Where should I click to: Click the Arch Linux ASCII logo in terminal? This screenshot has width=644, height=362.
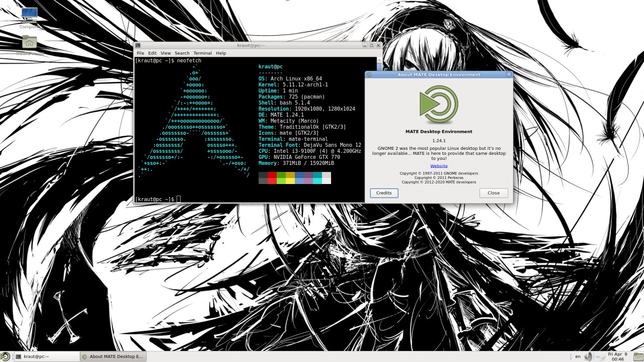coord(194,122)
